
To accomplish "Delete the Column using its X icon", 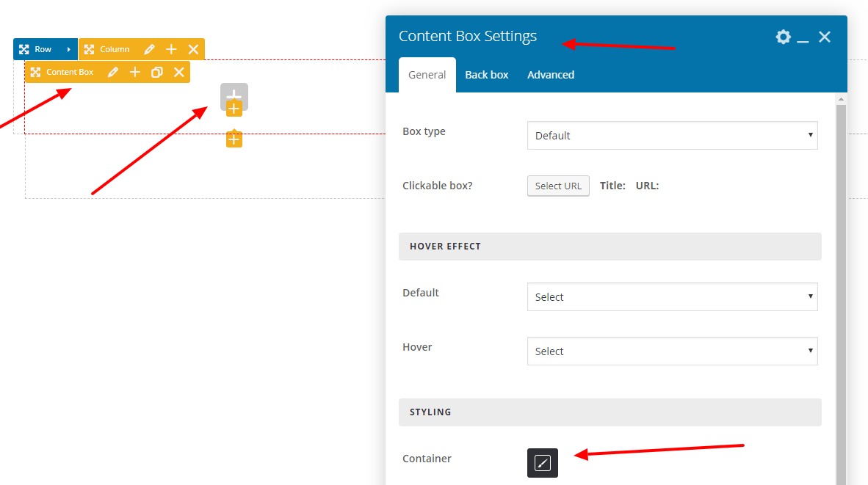I will pyautogui.click(x=193, y=49).
